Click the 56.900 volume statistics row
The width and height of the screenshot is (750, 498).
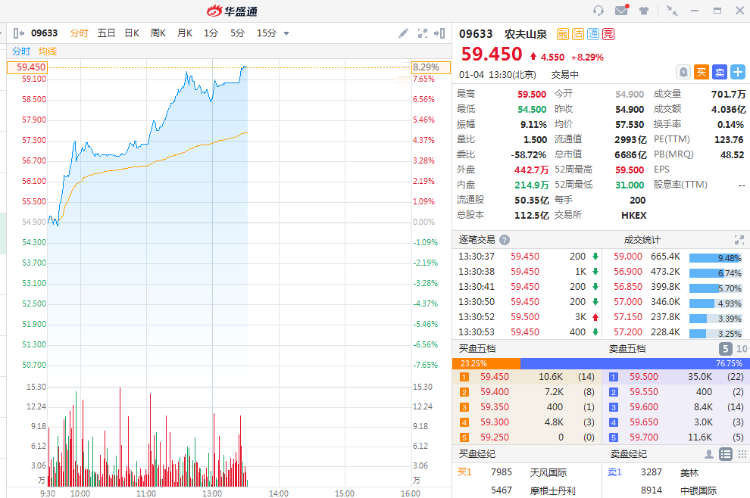click(x=676, y=272)
